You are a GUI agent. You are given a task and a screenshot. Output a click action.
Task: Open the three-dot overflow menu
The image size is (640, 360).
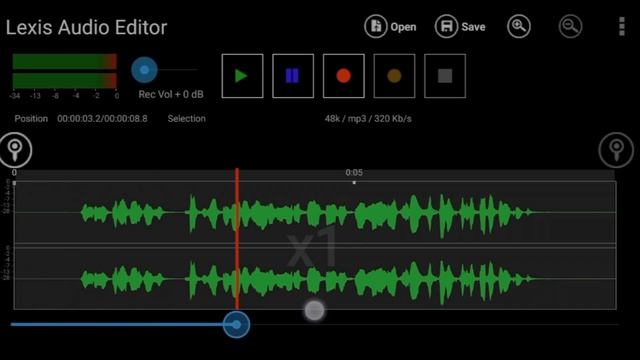pos(622,27)
